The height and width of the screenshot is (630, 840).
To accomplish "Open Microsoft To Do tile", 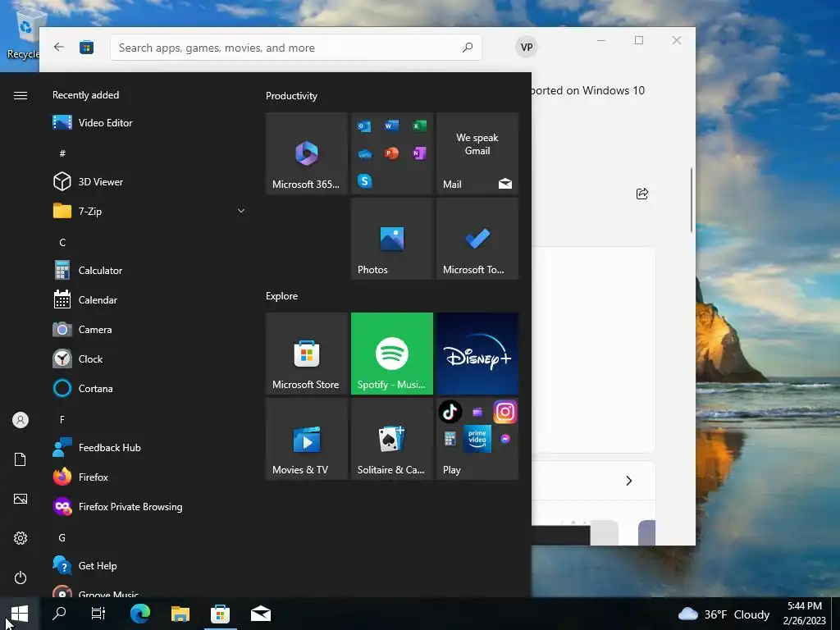I will (x=477, y=239).
